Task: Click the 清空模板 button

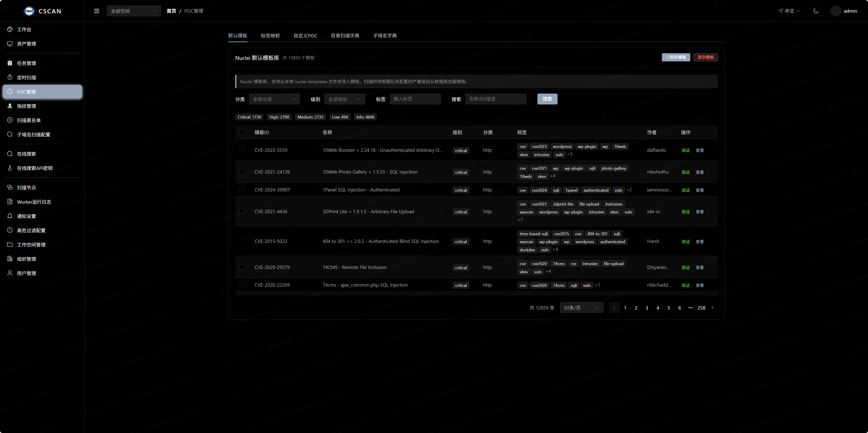Action: tap(706, 57)
